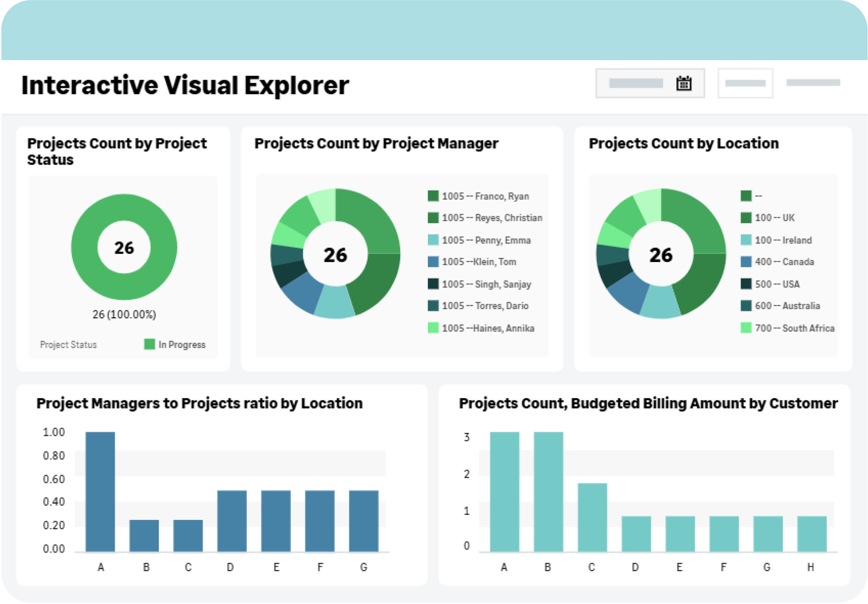
Task: Click the unlabeled '--' location legend swatch
Action: [x=746, y=196]
